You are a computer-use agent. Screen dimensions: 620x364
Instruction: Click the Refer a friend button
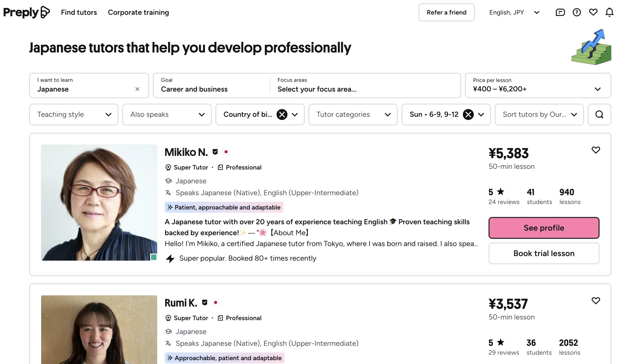click(x=446, y=12)
